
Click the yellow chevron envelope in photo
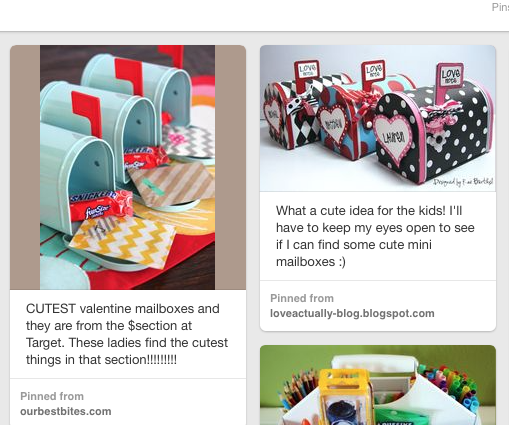[123, 239]
